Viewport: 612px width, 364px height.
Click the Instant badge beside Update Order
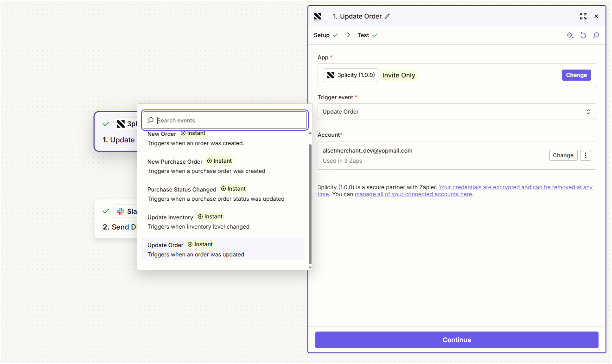coord(200,244)
